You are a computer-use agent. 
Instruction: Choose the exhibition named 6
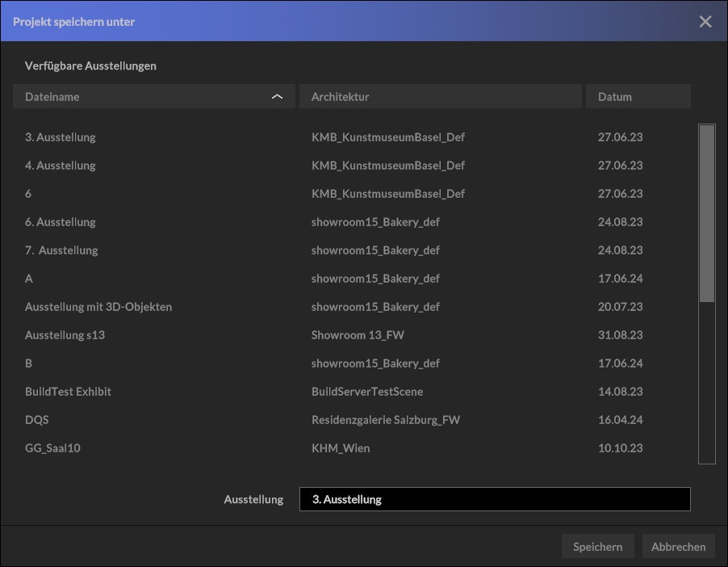click(x=352, y=194)
